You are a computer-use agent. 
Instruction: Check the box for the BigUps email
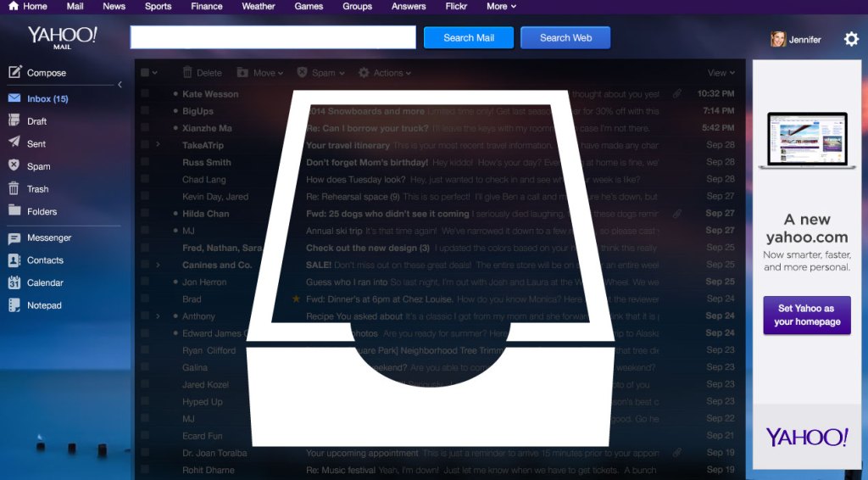pos(145,111)
